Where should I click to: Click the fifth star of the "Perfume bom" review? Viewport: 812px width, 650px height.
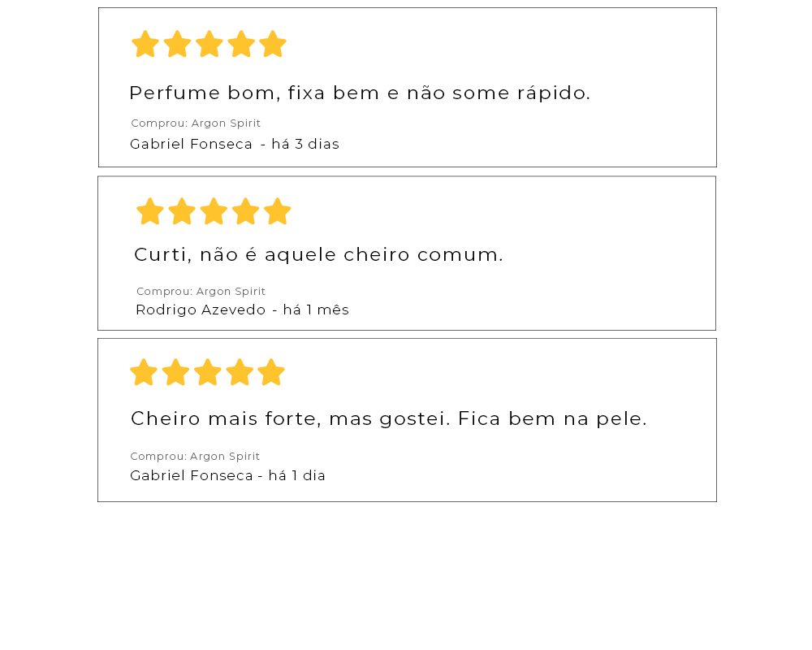click(273, 45)
